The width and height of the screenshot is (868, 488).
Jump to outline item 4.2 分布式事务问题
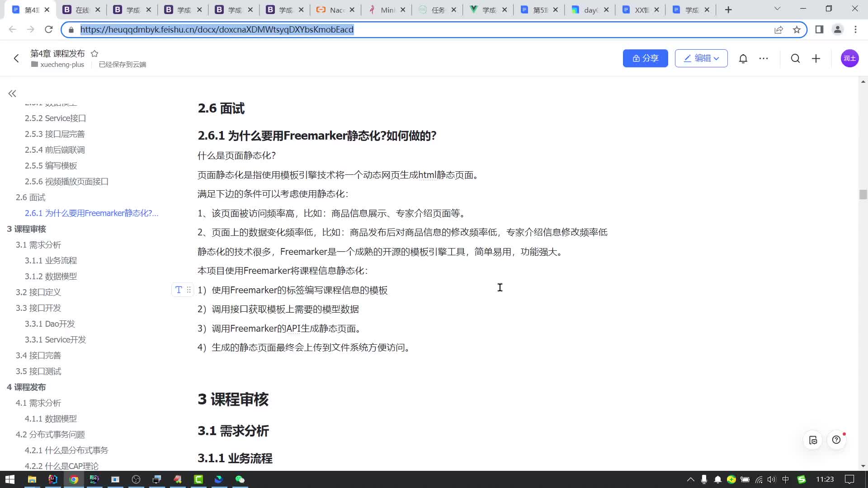click(x=50, y=435)
